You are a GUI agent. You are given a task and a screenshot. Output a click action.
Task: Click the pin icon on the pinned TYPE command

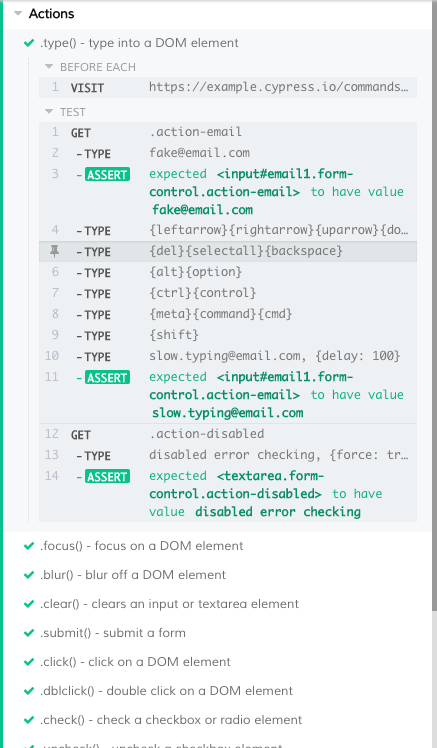[54, 251]
